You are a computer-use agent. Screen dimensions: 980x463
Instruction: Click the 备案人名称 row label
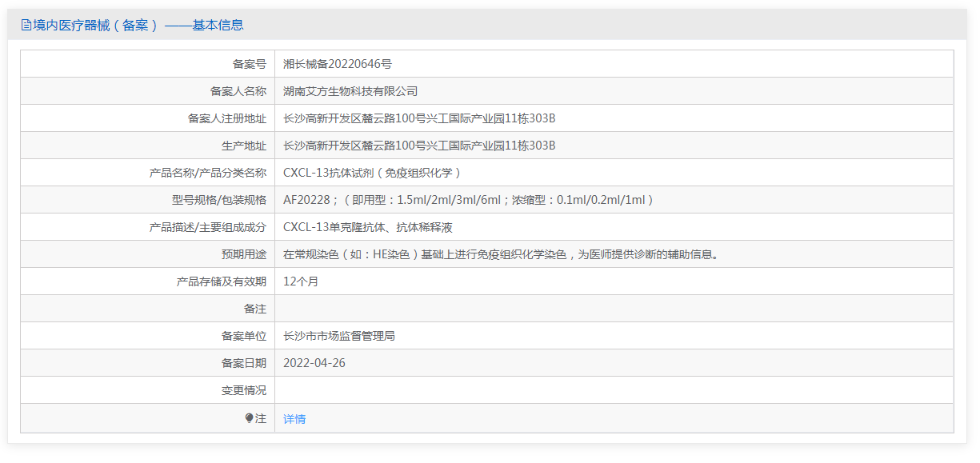click(x=238, y=91)
